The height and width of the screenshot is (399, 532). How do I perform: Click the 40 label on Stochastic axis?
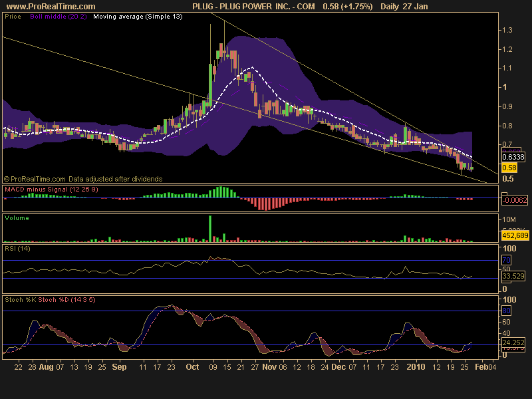coord(506,333)
